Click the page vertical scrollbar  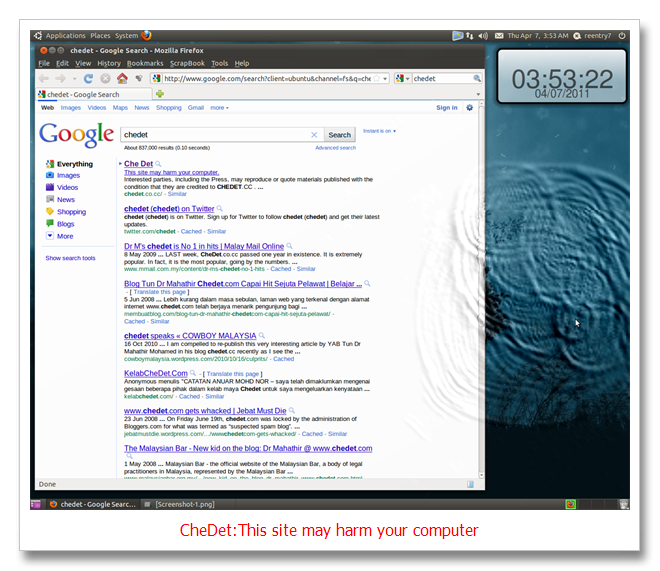[x=481, y=289]
